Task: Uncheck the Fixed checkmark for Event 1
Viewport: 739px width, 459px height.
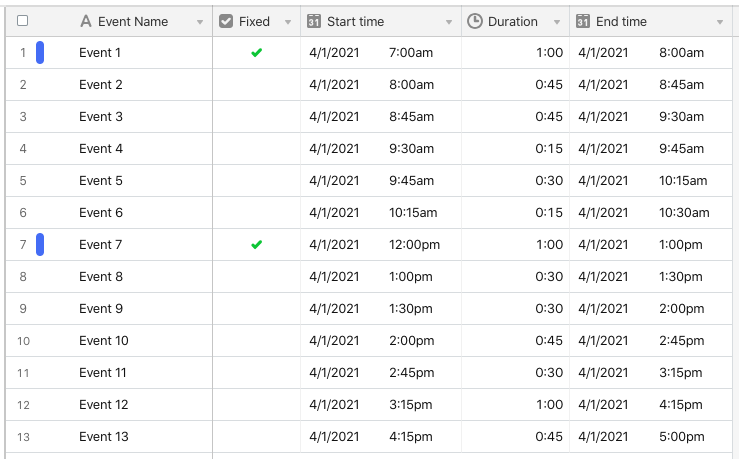Action: pyautogui.click(x=257, y=53)
